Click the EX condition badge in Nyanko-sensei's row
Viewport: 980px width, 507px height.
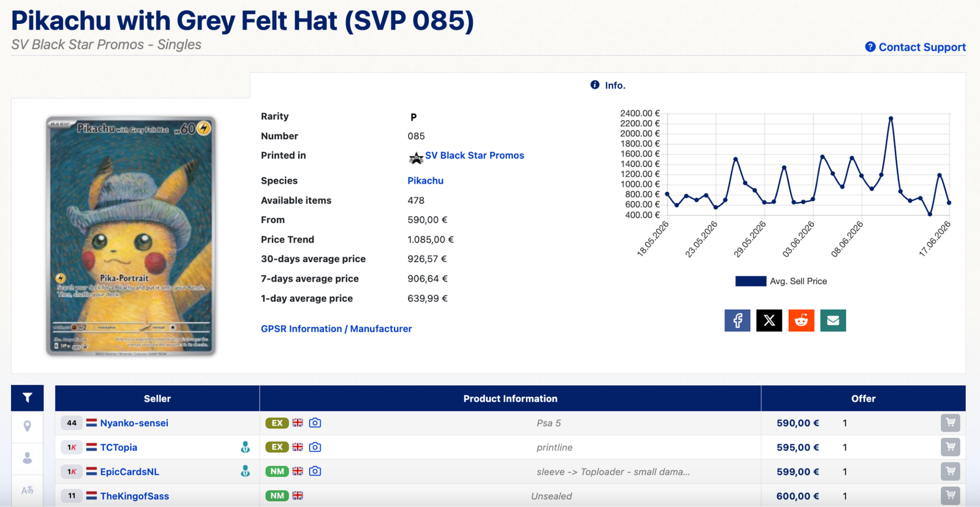tap(277, 423)
